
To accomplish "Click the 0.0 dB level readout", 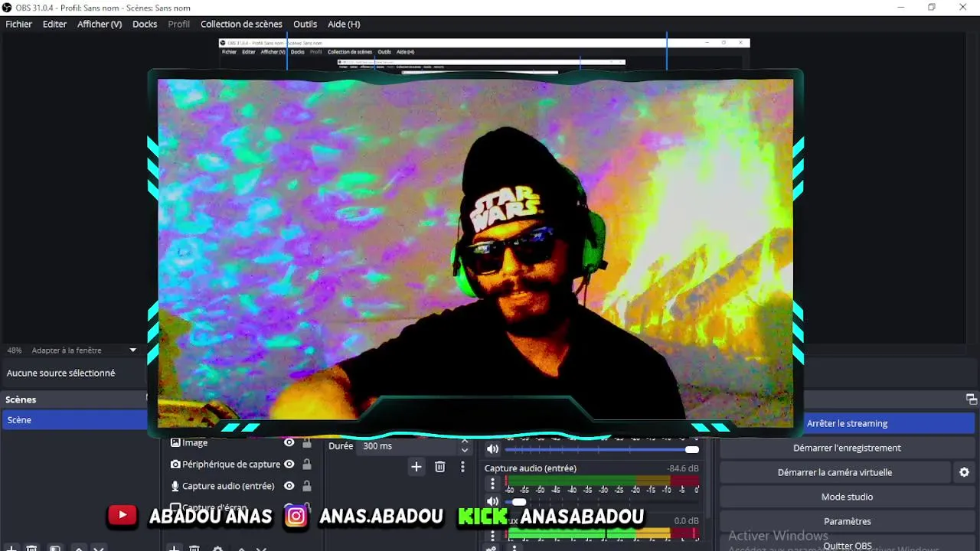I will [688, 520].
